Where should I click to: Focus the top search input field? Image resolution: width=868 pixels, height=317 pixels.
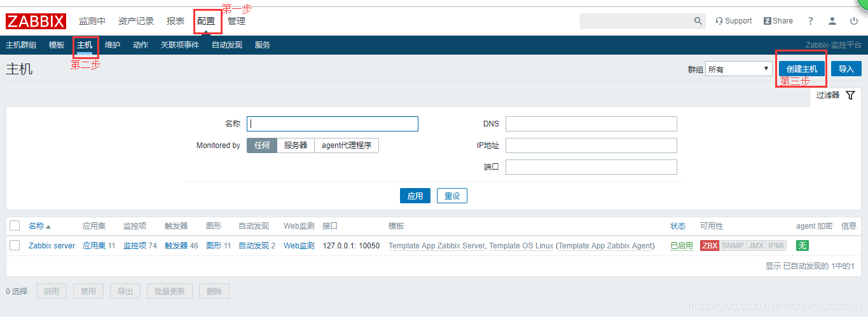pyautogui.click(x=637, y=21)
